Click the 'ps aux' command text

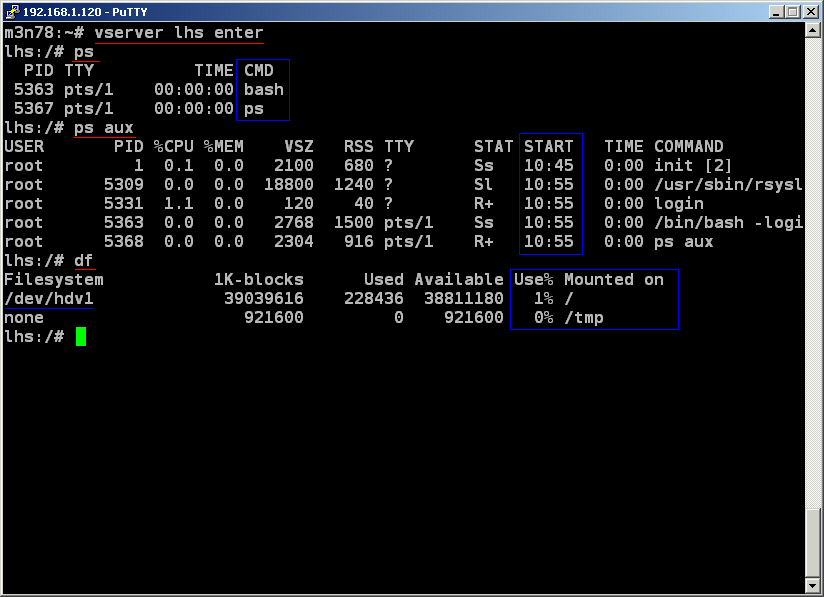(x=103, y=128)
